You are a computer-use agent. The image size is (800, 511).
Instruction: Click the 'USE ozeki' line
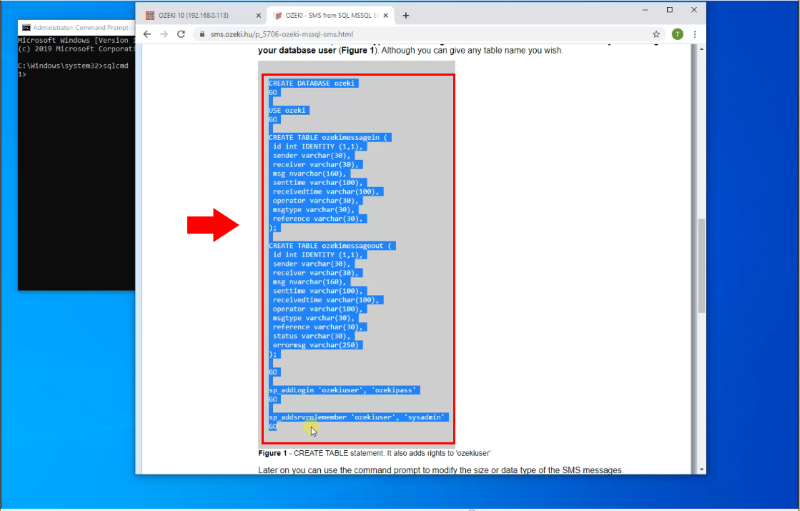(x=289, y=110)
